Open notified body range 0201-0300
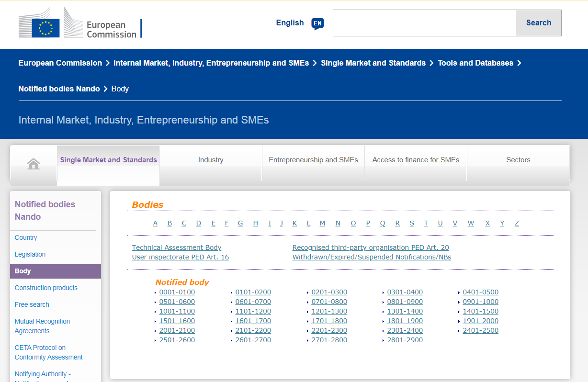 pyautogui.click(x=329, y=292)
